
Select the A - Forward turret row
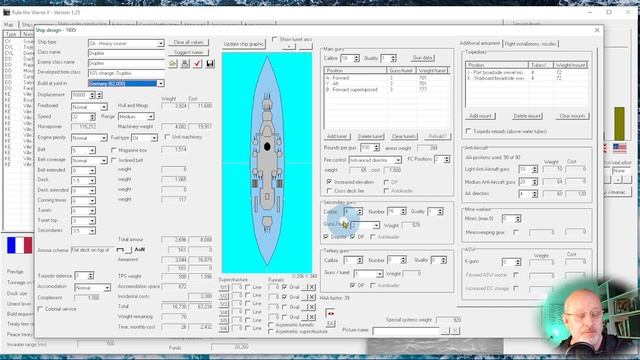click(387, 78)
